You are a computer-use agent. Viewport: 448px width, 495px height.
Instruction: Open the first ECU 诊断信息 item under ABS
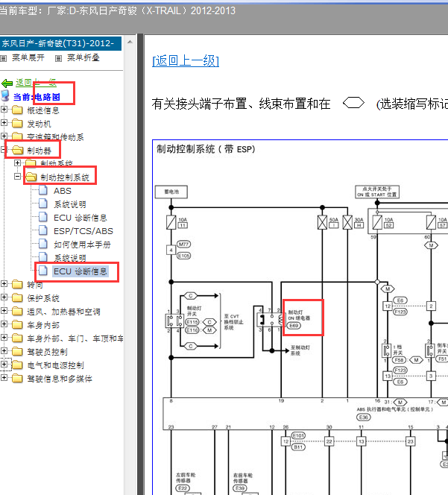[x=81, y=218]
